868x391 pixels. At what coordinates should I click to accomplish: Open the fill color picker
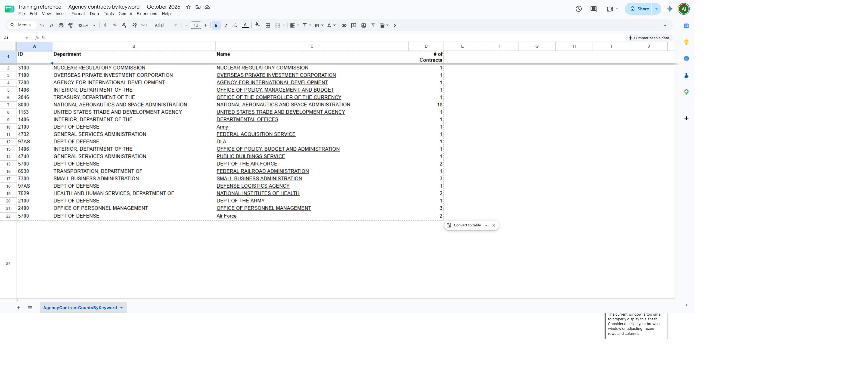click(x=257, y=25)
